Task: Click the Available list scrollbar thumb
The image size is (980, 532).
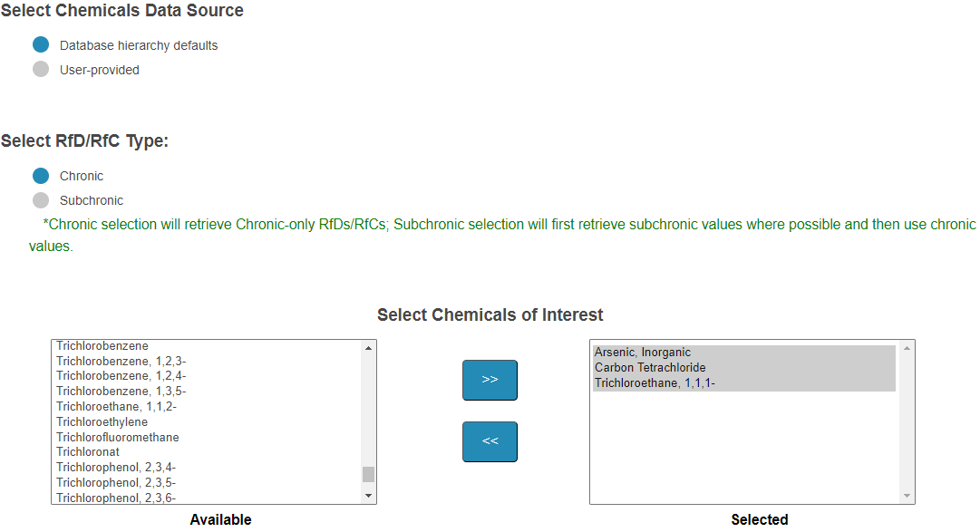Action: pyautogui.click(x=368, y=474)
